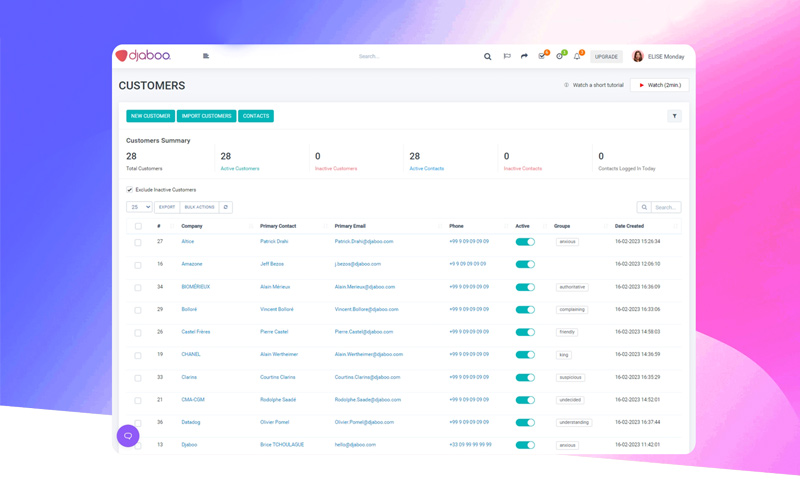Open the ELISE Monday user menu

click(x=658, y=57)
